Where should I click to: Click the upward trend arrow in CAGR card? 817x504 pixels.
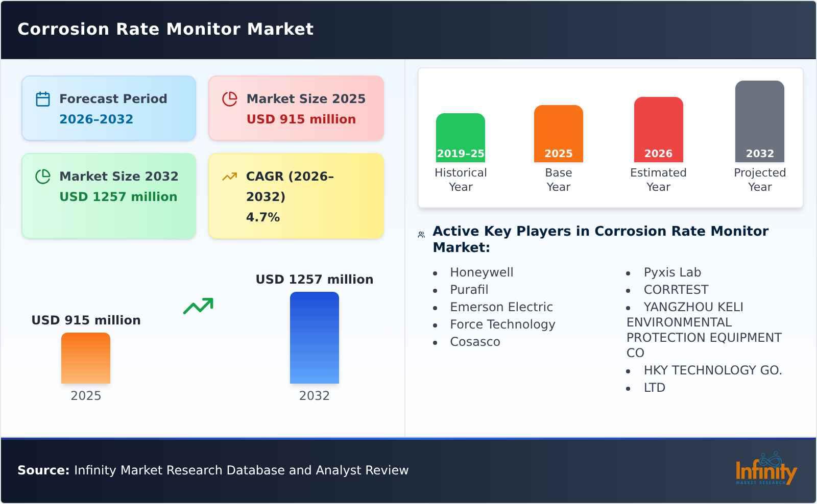[x=230, y=176]
